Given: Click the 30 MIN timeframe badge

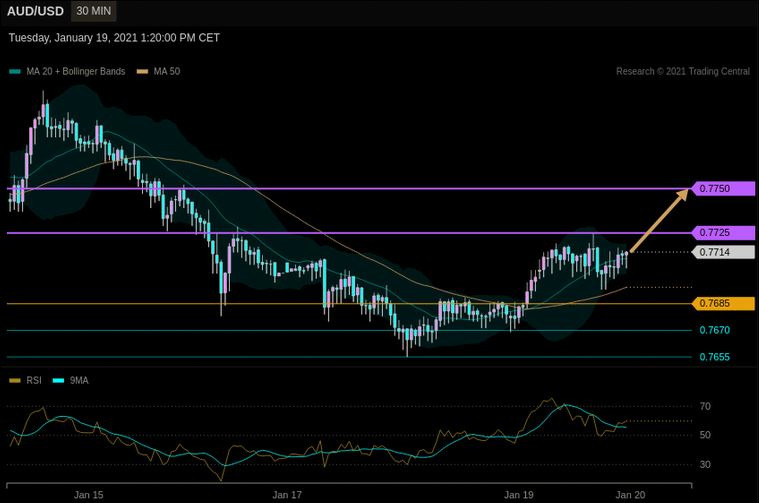Looking at the screenshot, I should click(x=93, y=11).
